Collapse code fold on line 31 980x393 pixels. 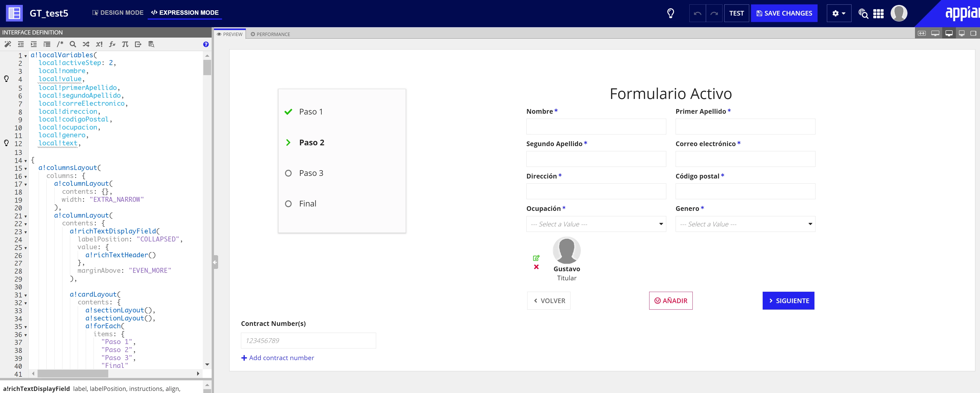(x=26, y=295)
